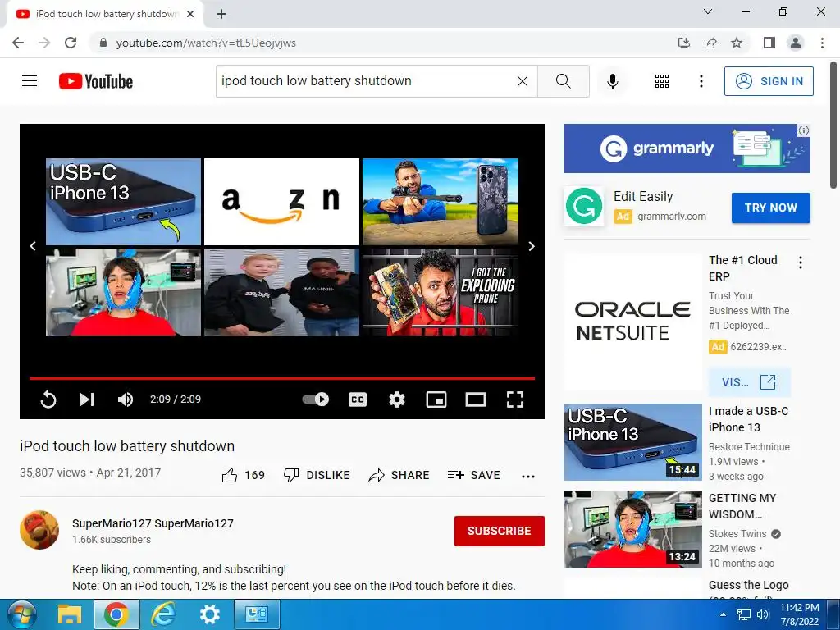
Task: Launch Internet Explorer from taskbar
Action: (x=163, y=614)
